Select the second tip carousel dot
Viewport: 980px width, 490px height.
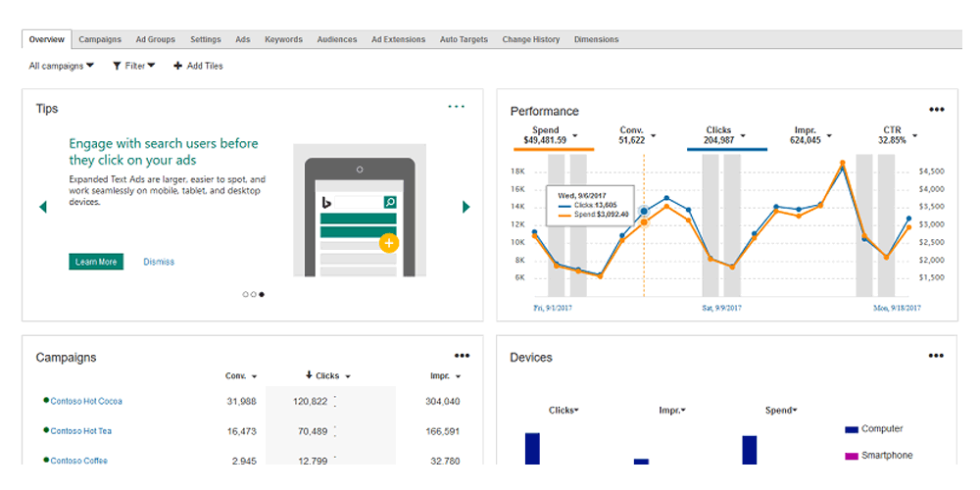(253, 294)
